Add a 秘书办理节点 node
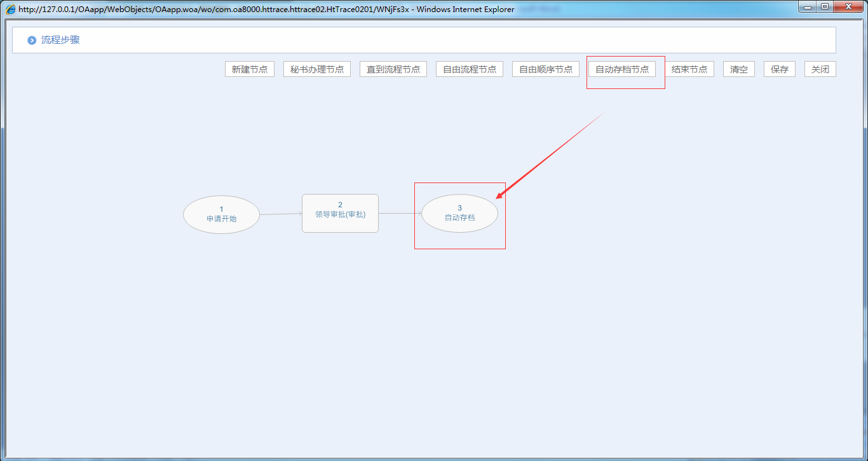This screenshot has height=461, width=868. pyautogui.click(x=317, y=69)
